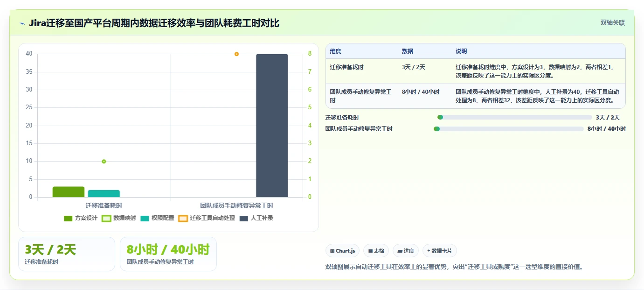Click the 迁移工具自动处理 orange legend swatch
This screenshot has height=290, width=644.
click(183, 218)
